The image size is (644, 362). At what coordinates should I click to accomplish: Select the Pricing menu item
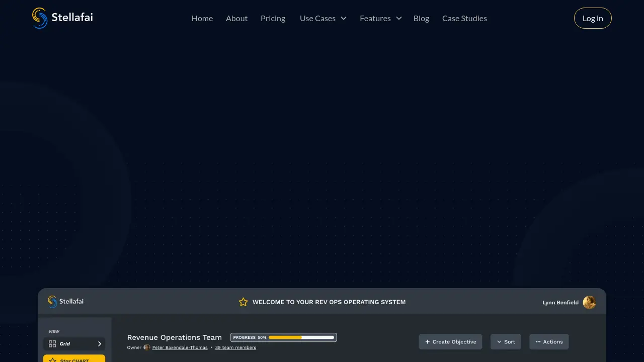273,18
